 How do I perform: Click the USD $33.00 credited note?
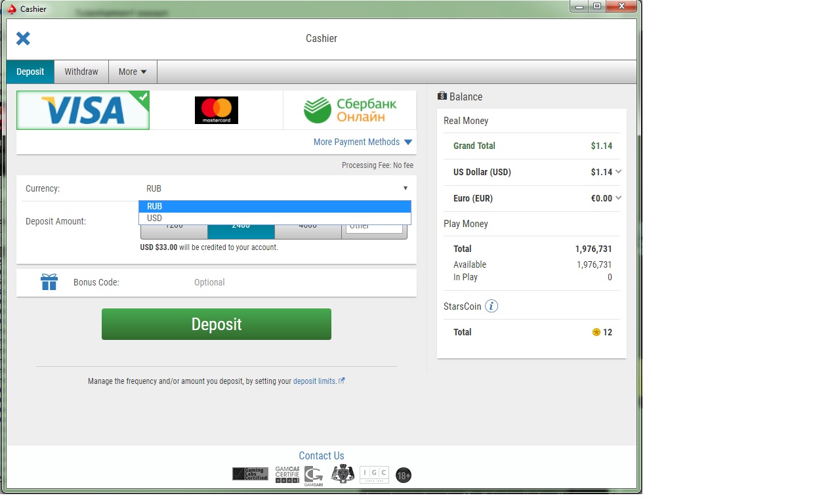pyautogui.click(x=209, y=247)
